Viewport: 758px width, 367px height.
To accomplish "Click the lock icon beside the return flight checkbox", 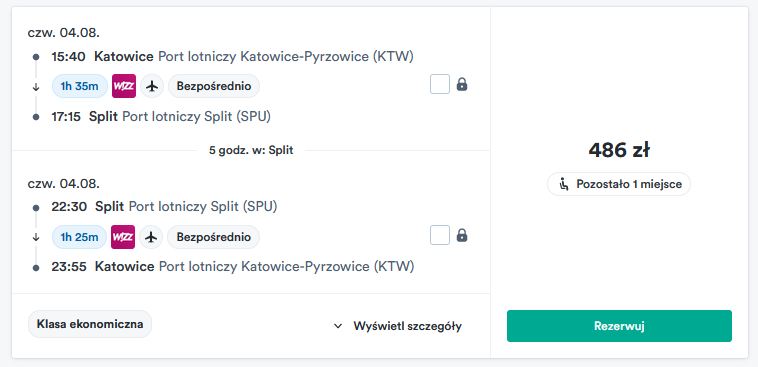I will [462, 235].
